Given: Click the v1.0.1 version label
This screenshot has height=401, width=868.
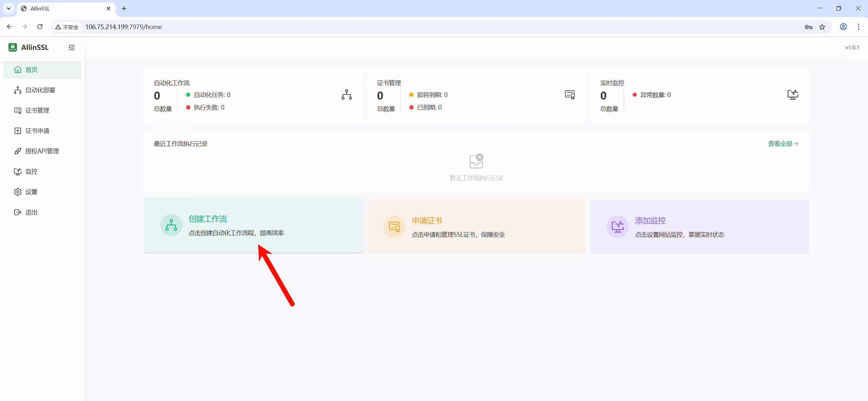Looking at the screenshot, I should [852, 47].
